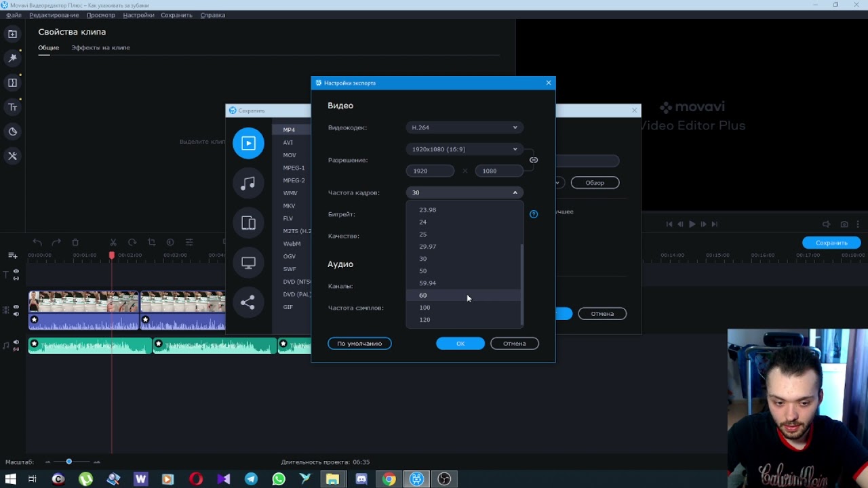Open Chrome from the taskbar
The height and width of the screenshot is (488, 868).
click(389, 479)
